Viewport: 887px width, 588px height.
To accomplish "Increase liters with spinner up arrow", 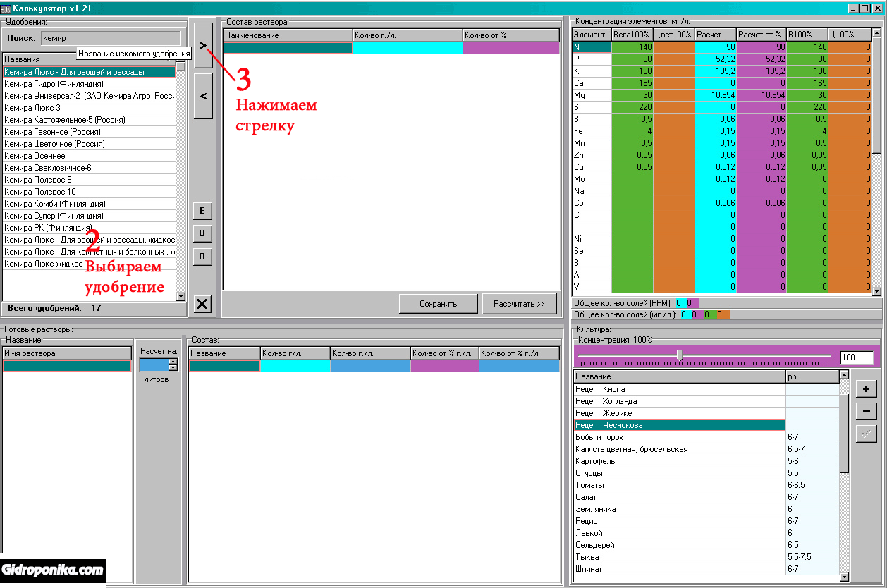I will click(x=173, y=362).
